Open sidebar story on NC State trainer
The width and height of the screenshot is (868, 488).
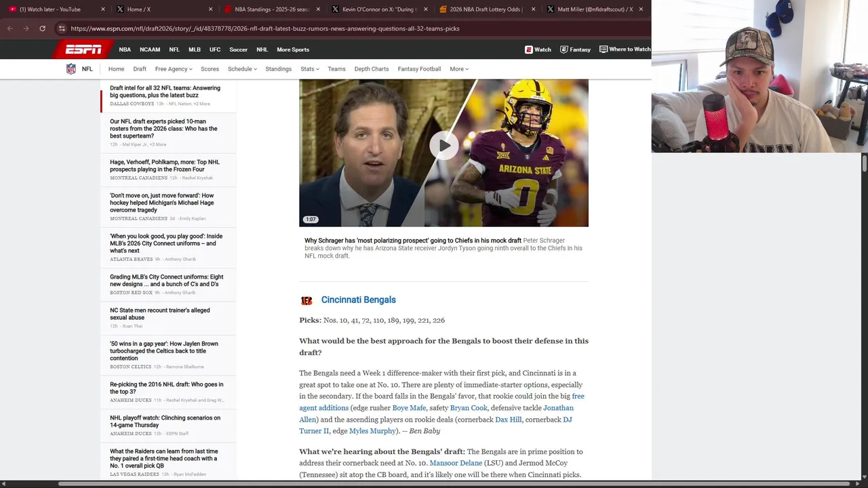coord(160,314)
